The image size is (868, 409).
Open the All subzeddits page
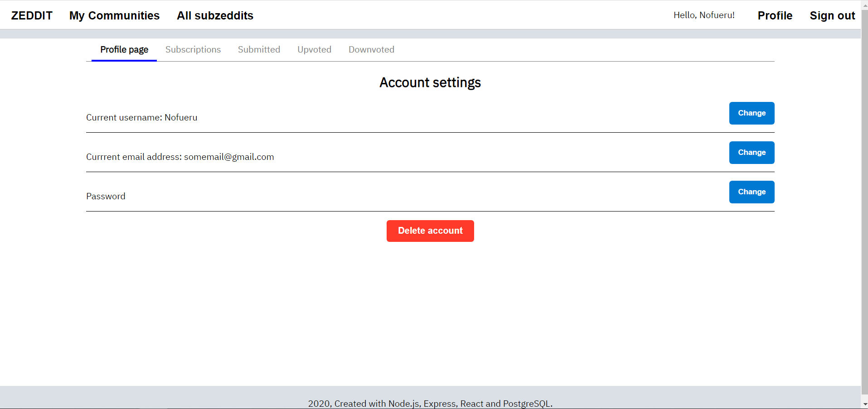(x=215, y=15)
